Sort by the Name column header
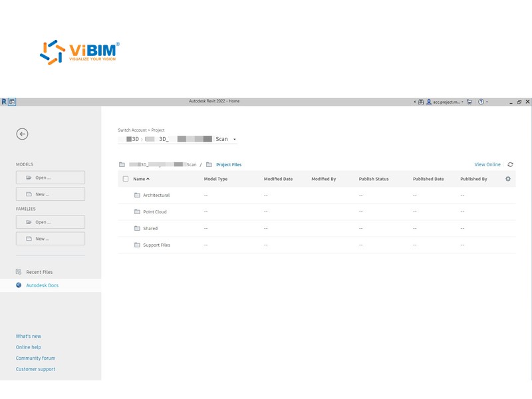Image resolution: width=532 pixels, height=399 pixels. pos(141,179)
